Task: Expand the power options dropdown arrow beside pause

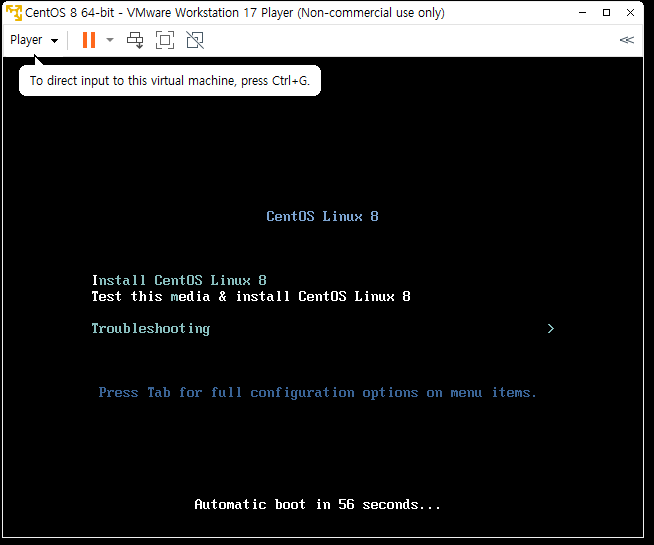Action: 110,40
